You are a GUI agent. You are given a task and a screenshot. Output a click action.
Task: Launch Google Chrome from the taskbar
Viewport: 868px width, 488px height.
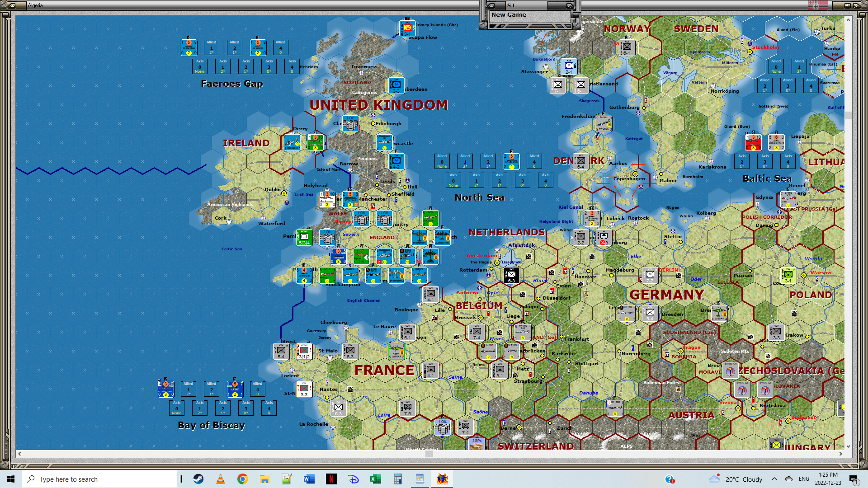click(243, 479)
